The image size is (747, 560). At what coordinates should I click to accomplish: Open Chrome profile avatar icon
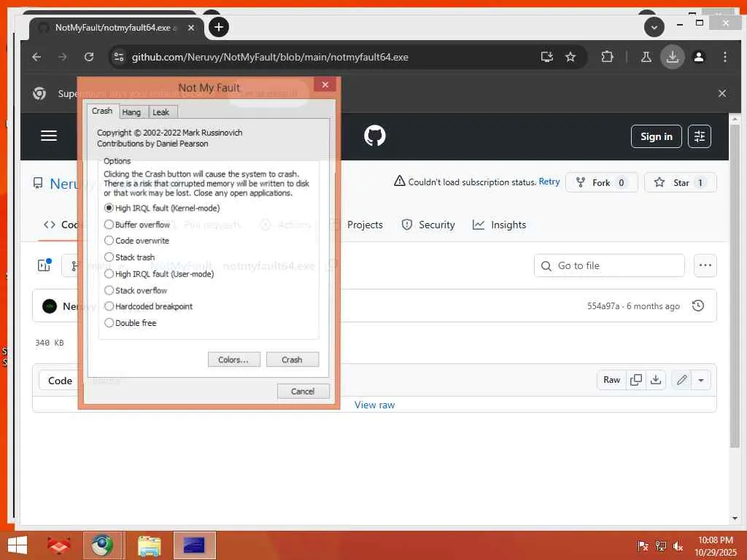point(699,57)
